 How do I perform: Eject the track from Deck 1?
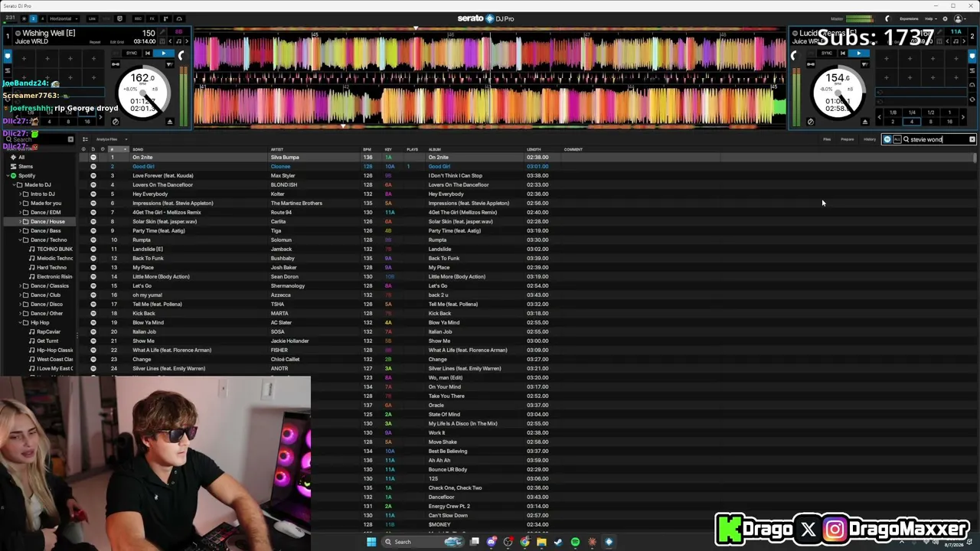pyautogui.click(x=170, y=122)
